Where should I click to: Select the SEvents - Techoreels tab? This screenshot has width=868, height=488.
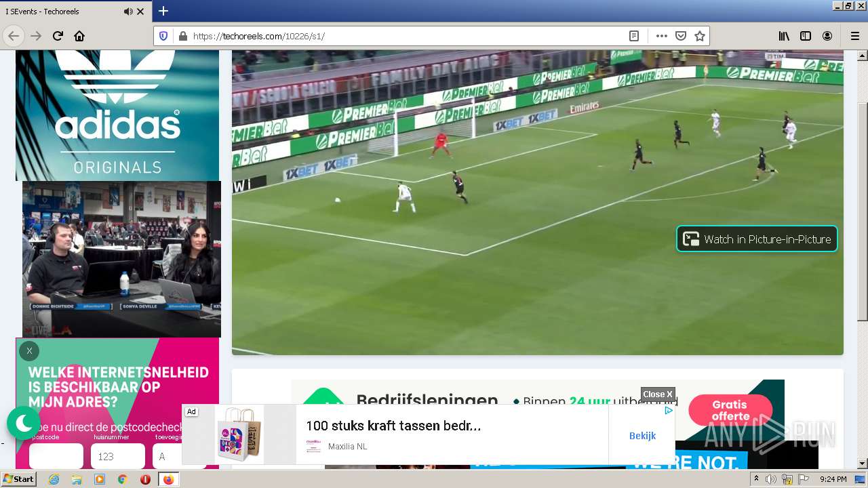(76, 12)
